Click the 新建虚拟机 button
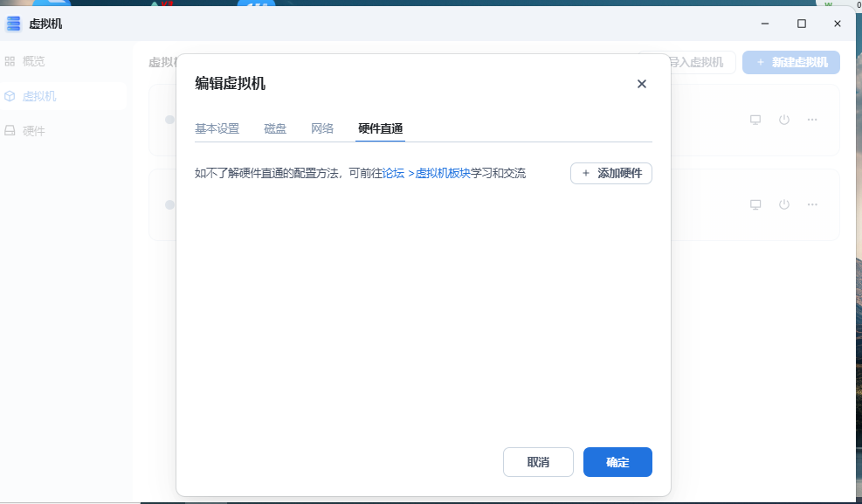862x504 pixels. click(791, 62)
